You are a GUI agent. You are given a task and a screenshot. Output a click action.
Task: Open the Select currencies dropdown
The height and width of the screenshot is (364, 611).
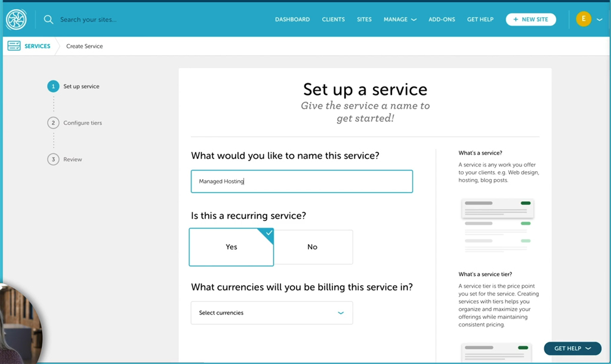point(271,313)
